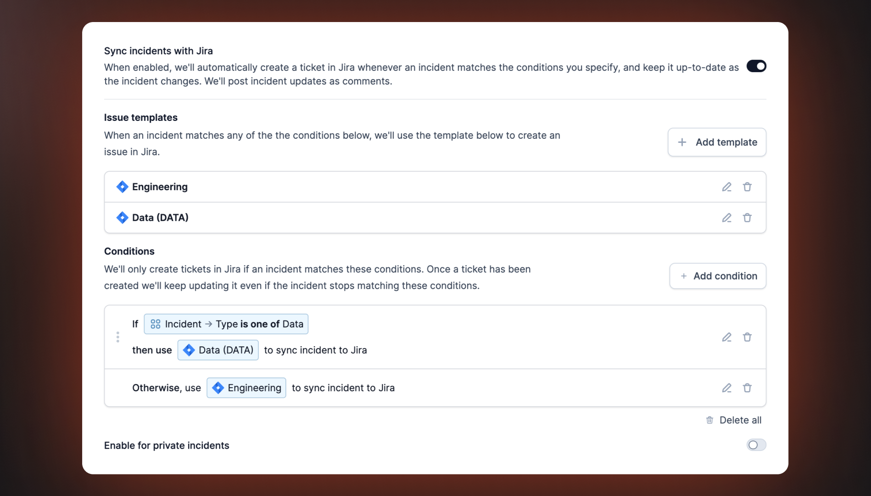Edit the Otherwise fallback rule
This screenshot has width=871, height=496.
pos(727,388)
